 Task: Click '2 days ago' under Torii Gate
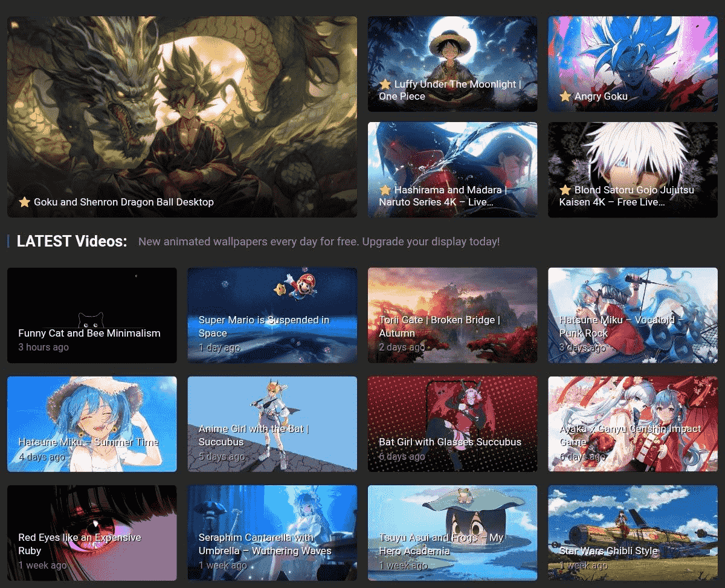(x=402, y=347)
